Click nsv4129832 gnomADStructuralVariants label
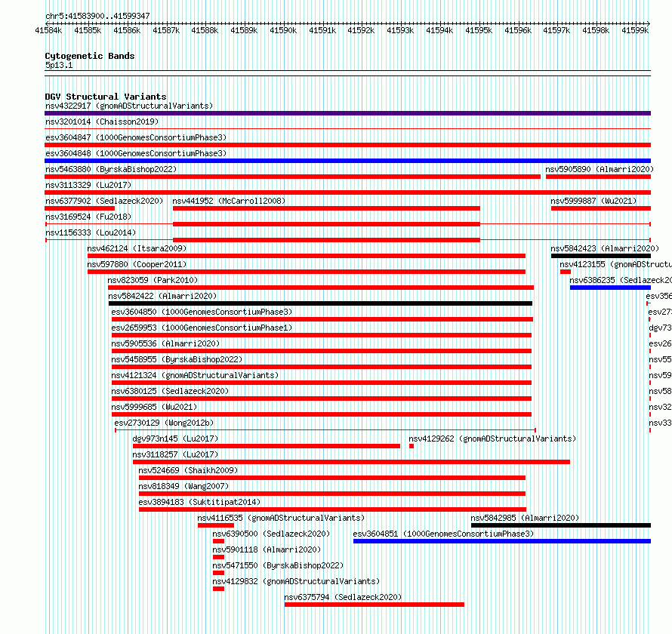Screen dimensions: 672x634 (296, 581)
